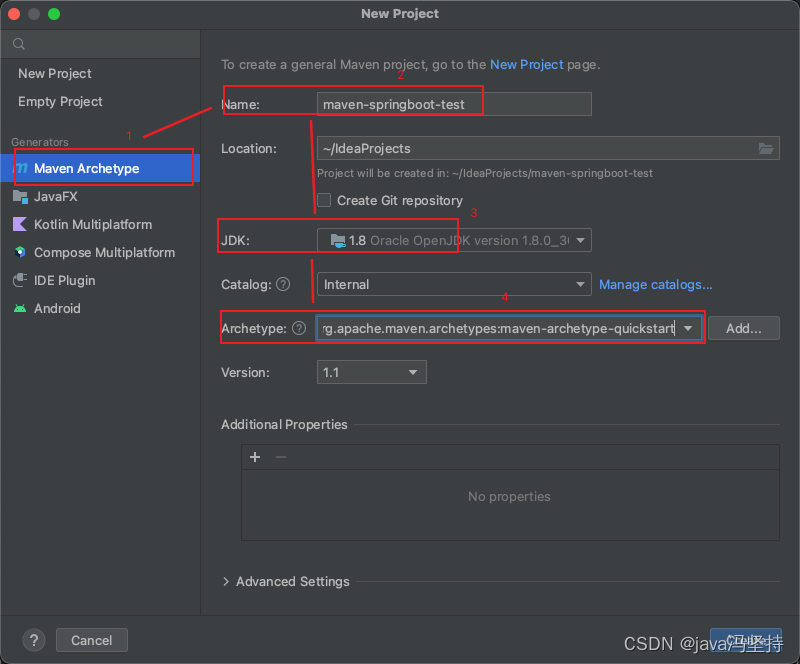Click the JavaFX folder icon
Screen dimensions: 800x664
pyautogui.click(x=20, y=196)
